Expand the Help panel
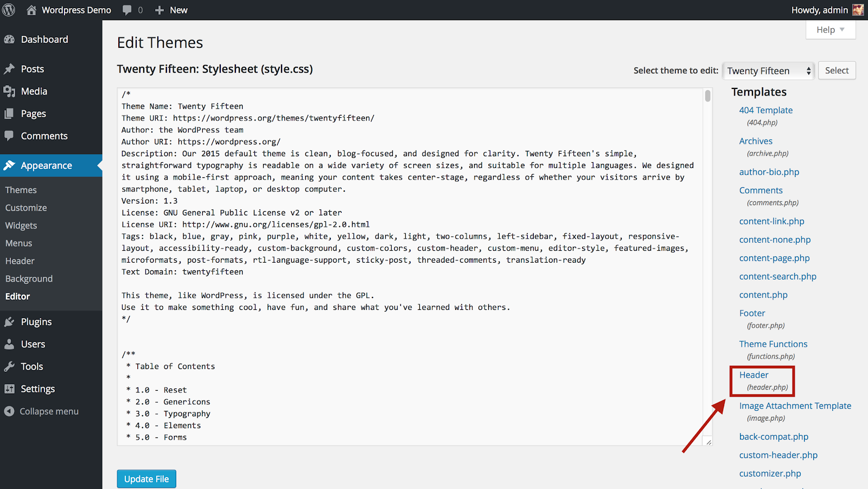 point(830,29)
